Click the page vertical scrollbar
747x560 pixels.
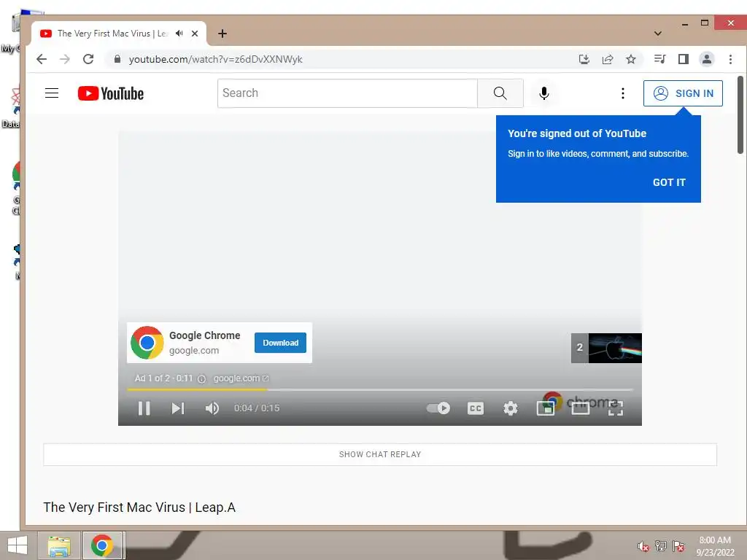click(740, 114)
